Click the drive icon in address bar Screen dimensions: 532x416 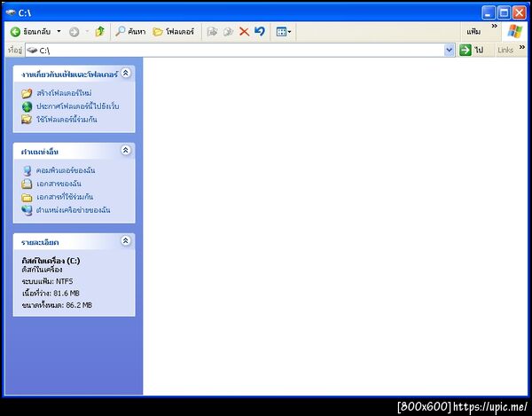coord(32,51)
